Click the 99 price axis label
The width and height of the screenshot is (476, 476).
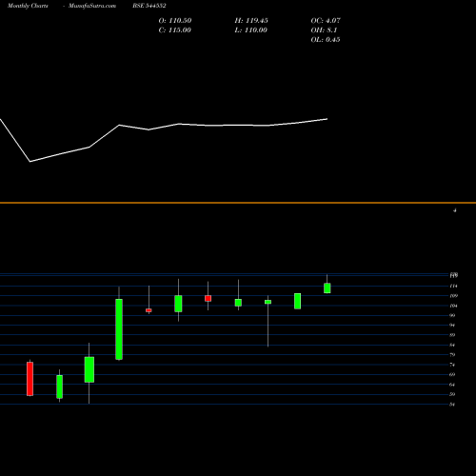452,316
